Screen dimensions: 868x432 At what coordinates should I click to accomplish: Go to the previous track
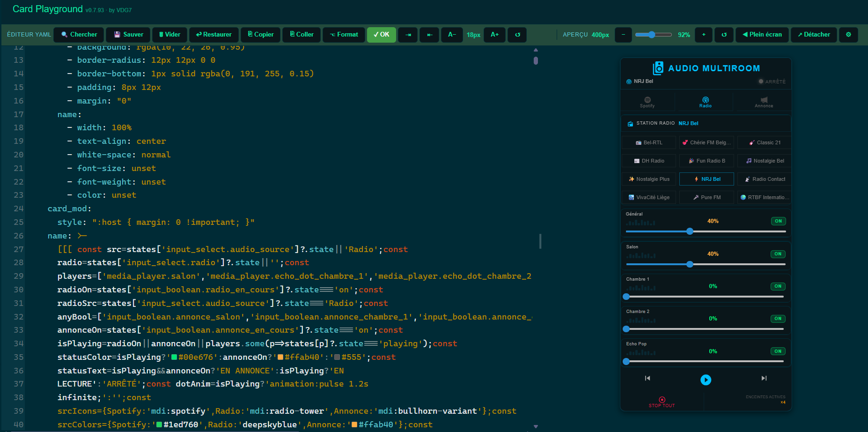[647, 379]
